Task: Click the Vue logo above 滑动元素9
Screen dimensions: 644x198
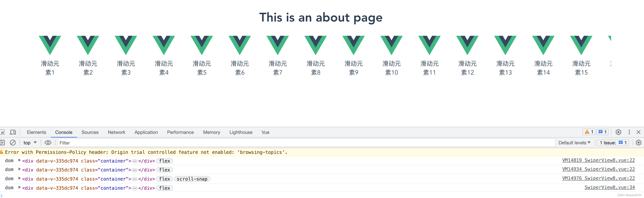Action: point(354,45)
